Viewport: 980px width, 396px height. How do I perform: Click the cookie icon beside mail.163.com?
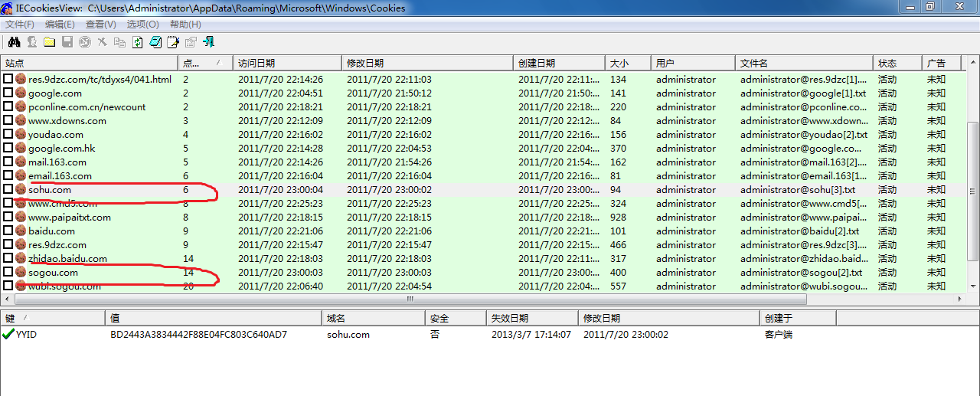pos(21,162)
